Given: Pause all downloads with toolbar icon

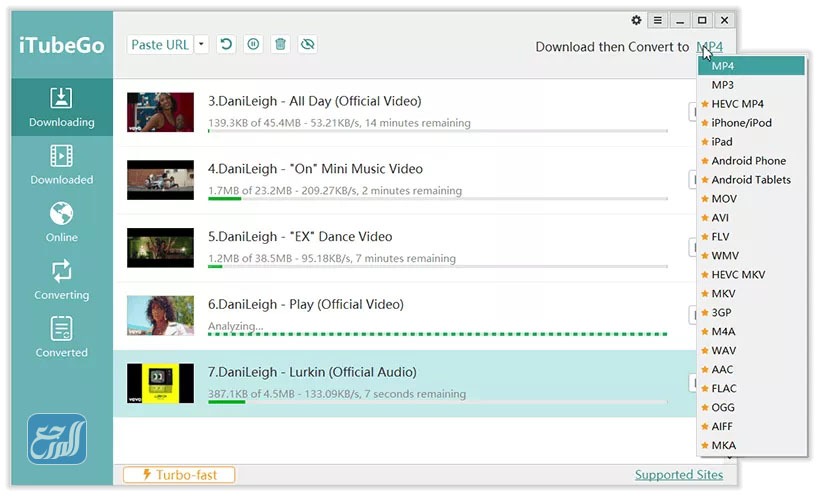Looking at the screenshot, I should 254,45.
